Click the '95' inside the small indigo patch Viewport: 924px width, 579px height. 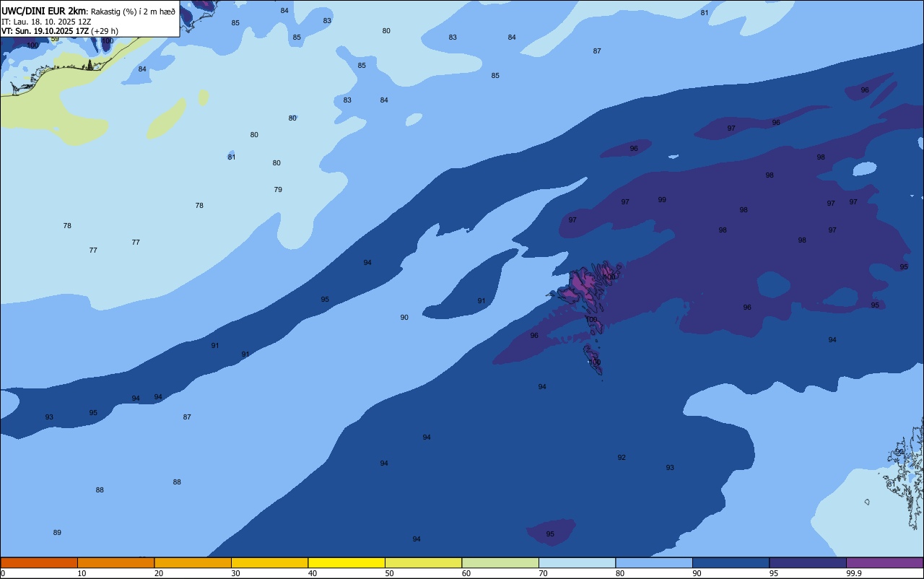point(550,534)
